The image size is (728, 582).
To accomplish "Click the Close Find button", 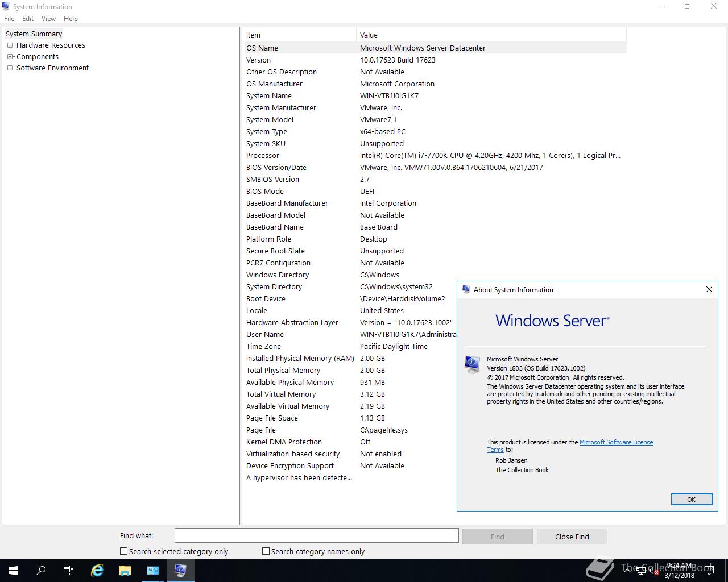I will (x=572, y=537).
